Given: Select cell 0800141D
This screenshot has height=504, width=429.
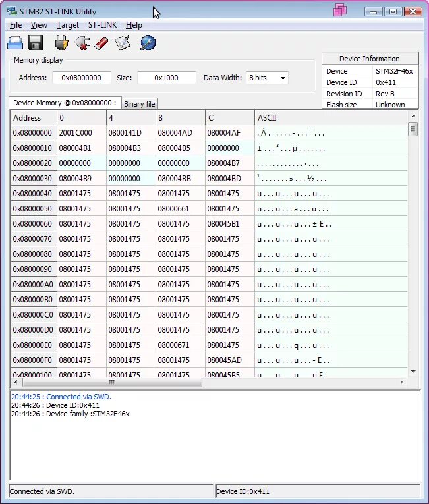Looking at the screenshot, I should point(131,132).
